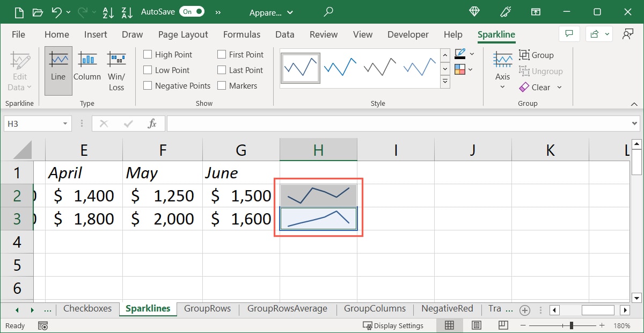This screenshot has height=333, width=644.
Task: Switch to the Formulas ribbon tab
Action: click(x=241, y=34)
